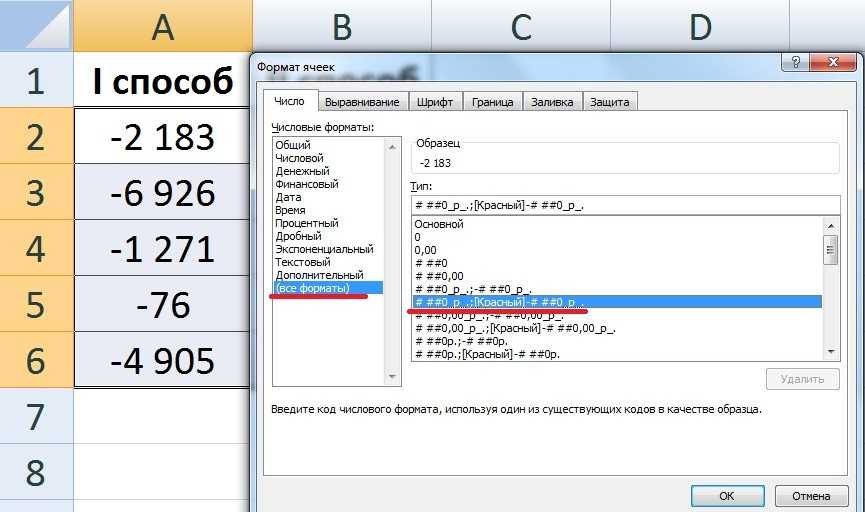Open the Выравнивание tab
This screenshot has height=512, width=865.
(362, 102)
